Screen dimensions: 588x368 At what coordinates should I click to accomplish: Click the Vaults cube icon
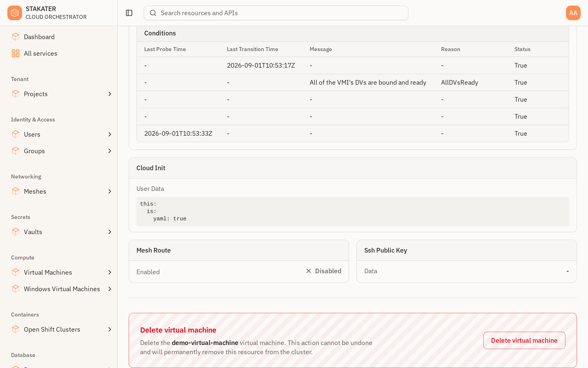coord(16,231)
